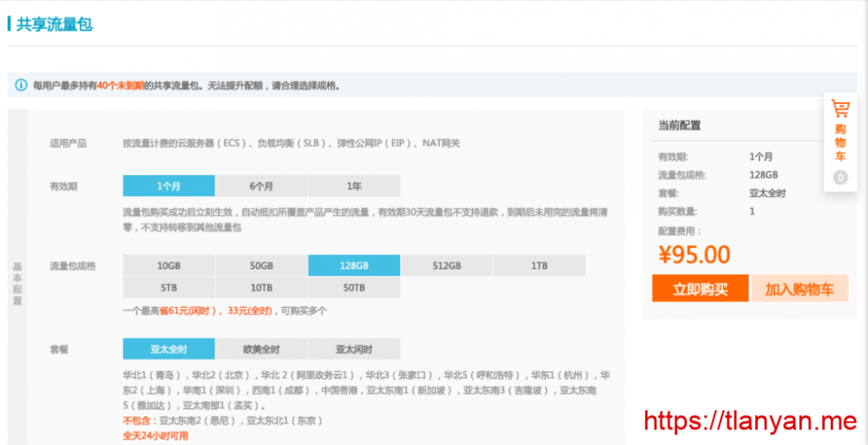Viewport: 868px width, 445px height.
Task: Choose the 10GB traffic package
Action: pyautogui.click(x=168, y=265)
